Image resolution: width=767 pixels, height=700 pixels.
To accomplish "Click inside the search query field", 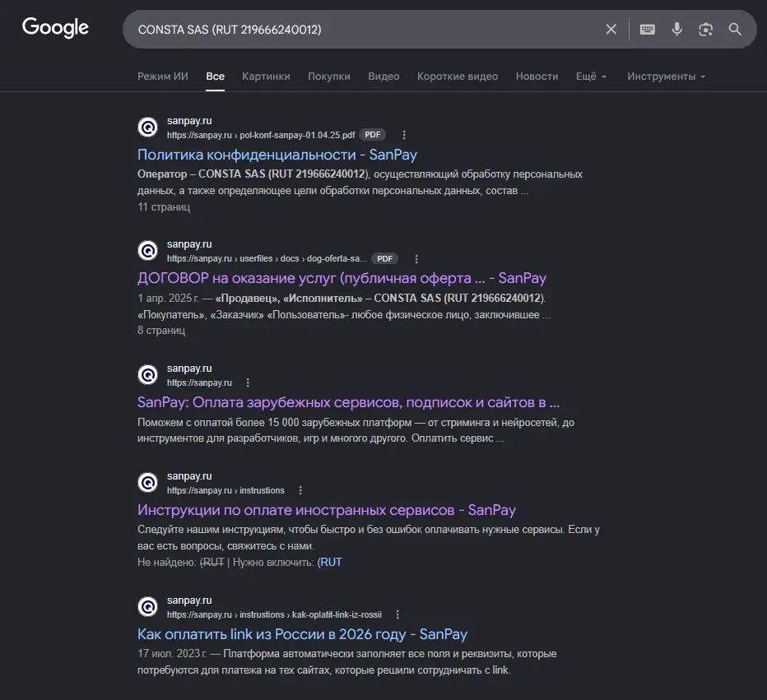I will tap(362, 30).
